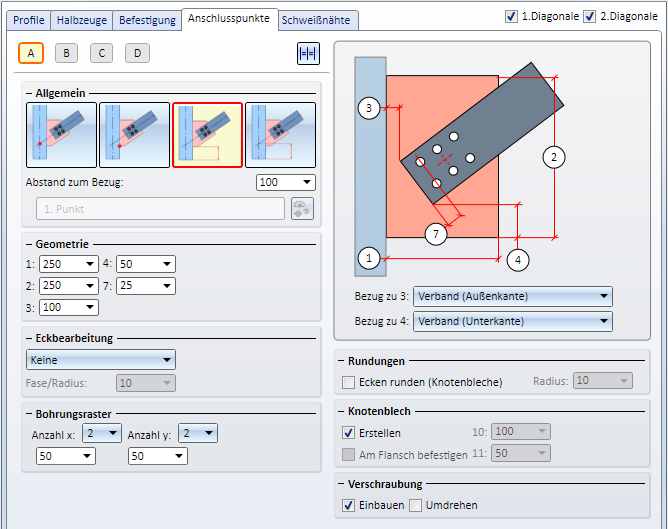The image size is (668, 529).
Task: Select the second connection type thumbnail in Allgemein
Action: pos(134,135)
